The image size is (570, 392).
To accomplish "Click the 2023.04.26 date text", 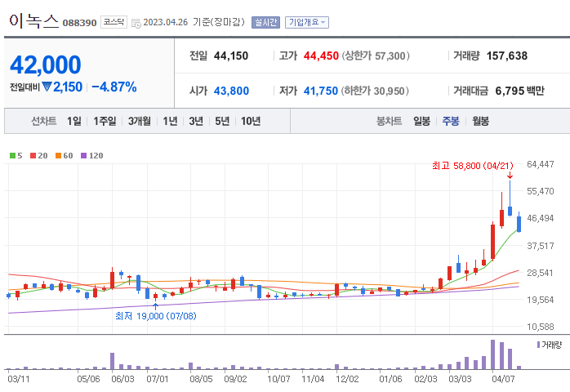I will (166, 23).
